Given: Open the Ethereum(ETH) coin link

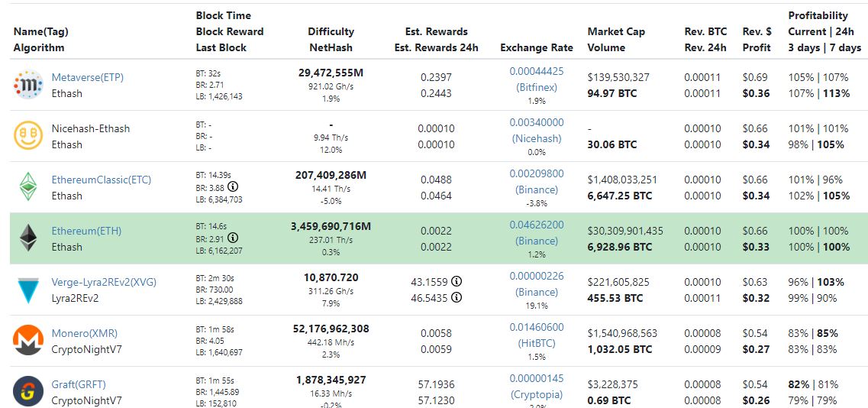Looking at the screenshot, I should click(x=86, y=231).
